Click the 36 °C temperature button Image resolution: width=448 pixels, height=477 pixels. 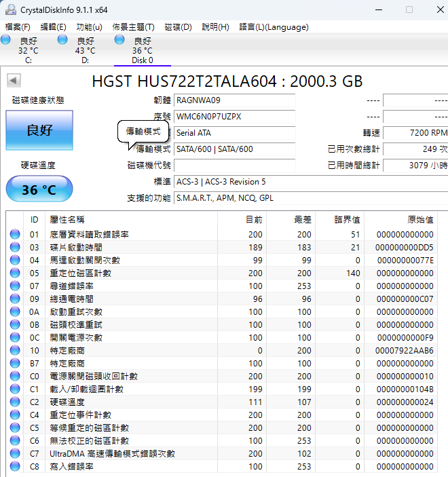(x=39, y=189)
